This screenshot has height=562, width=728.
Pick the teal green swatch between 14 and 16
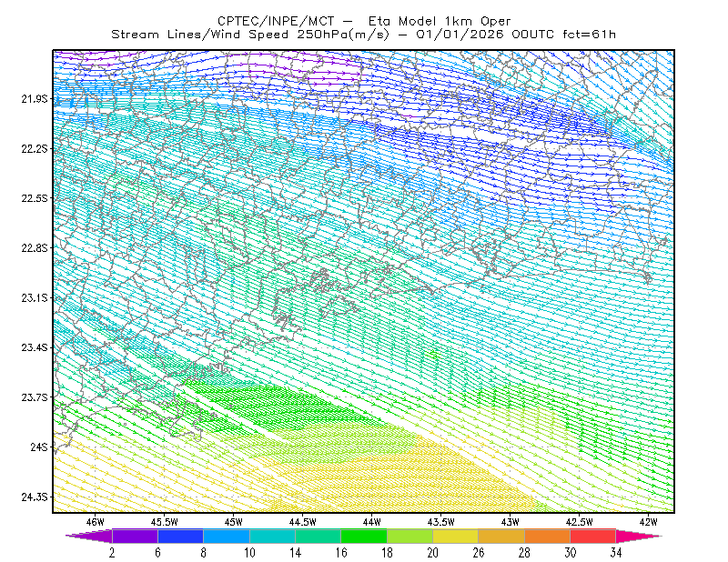tap(318, 536)
